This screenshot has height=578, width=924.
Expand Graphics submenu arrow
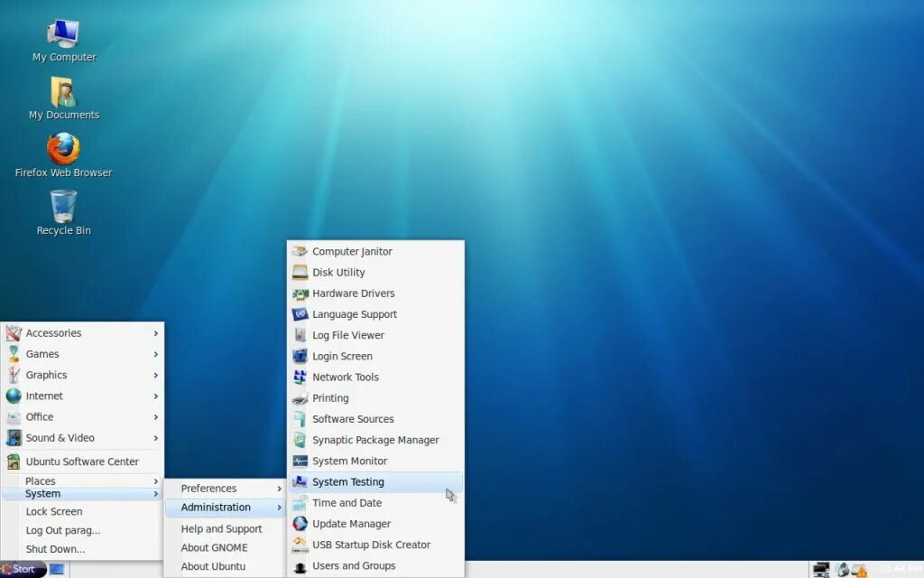click(x=155, y=375)
